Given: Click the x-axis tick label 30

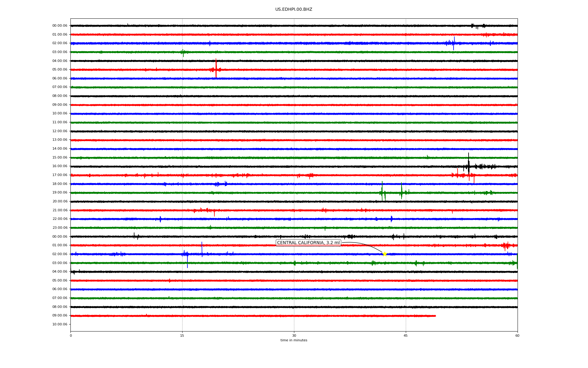Looking at the screenshot, I should coord(294,335).
